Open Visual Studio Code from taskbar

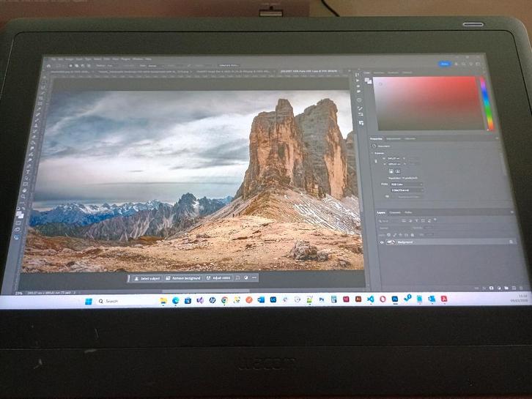click(371, 299)
